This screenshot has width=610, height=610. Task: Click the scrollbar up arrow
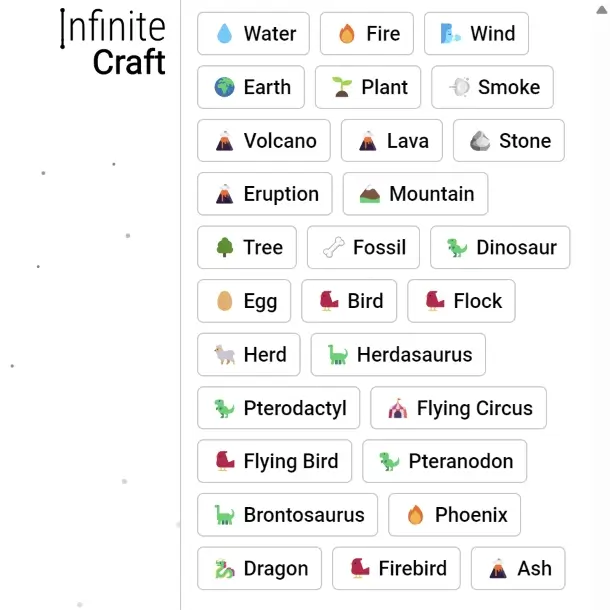click(602, 10)
